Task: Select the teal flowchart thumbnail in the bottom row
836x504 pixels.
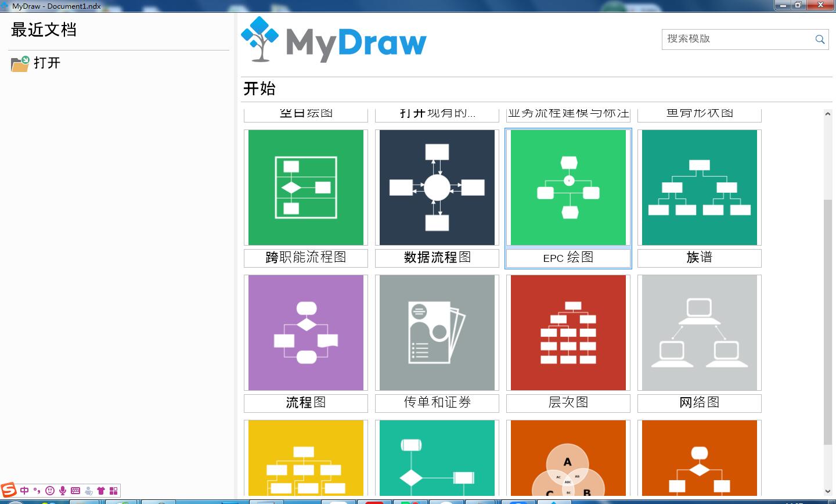Action: pos(437,458)
